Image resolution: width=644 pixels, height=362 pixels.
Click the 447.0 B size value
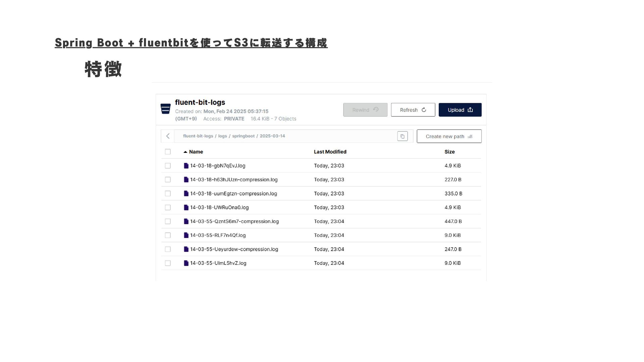[453, 221]
